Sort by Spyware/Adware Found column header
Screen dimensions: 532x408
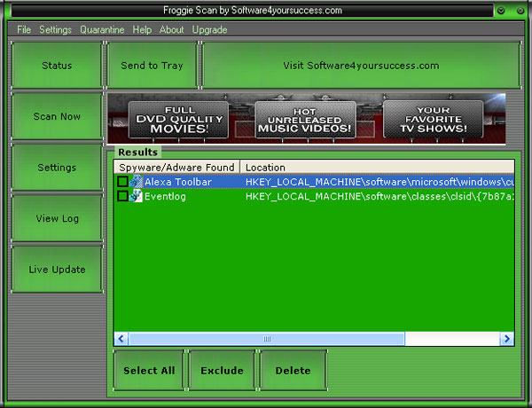point(176,167)
